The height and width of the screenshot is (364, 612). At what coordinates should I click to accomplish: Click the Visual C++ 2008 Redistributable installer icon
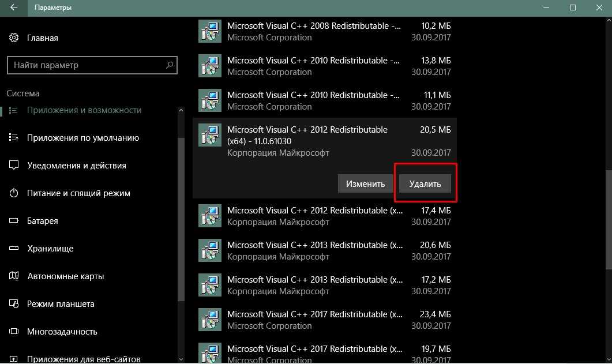click(209, 31)
